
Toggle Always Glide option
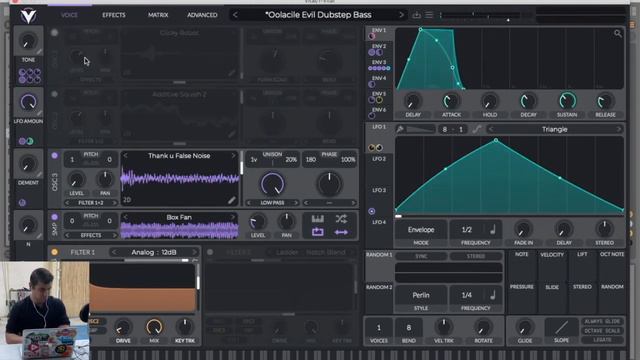[x=602, y=321]
